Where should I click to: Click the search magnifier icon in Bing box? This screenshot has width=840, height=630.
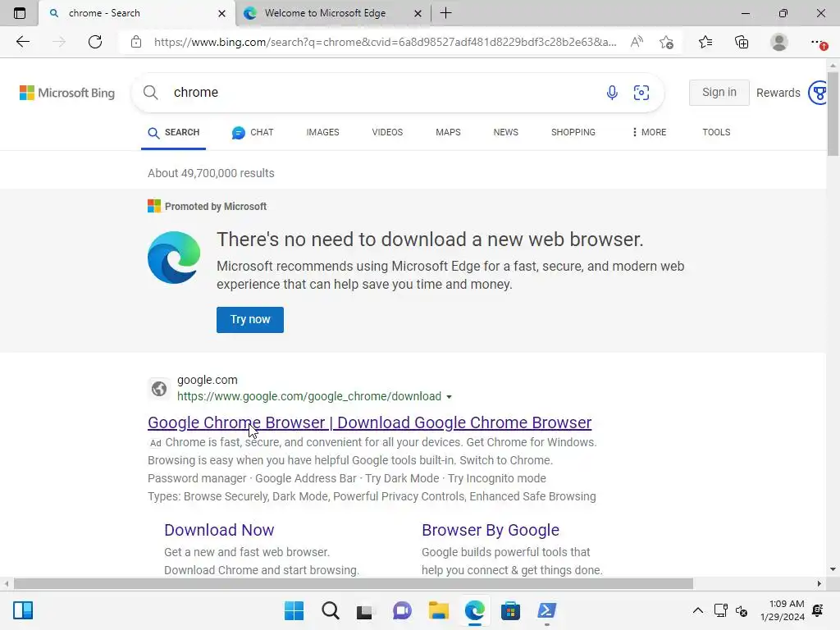pos(151,92)
